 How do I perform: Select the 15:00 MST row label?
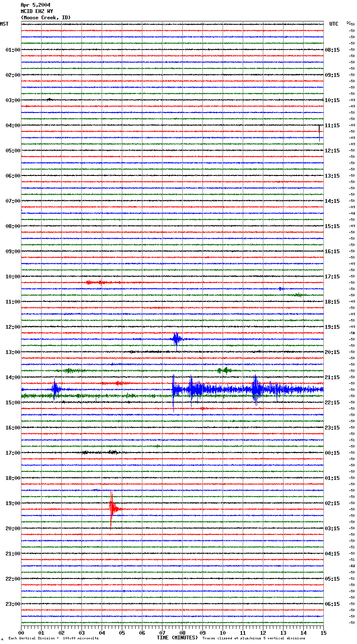tap(13, 403)
